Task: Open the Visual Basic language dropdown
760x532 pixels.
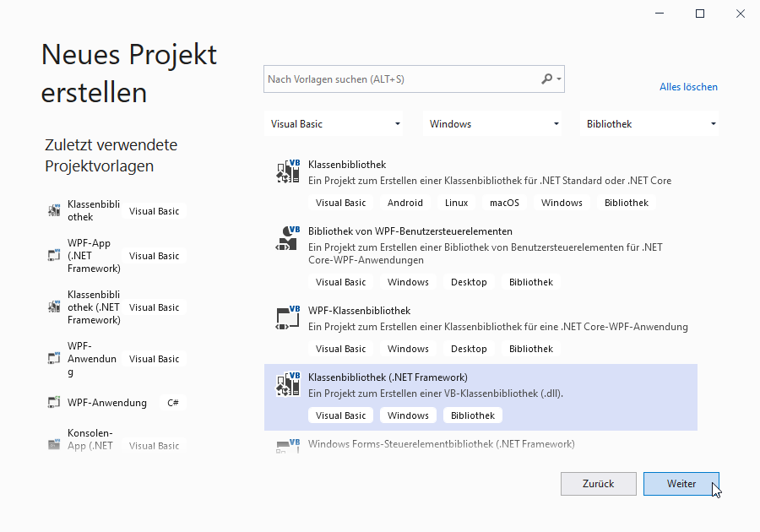Action: pos(334,123)
